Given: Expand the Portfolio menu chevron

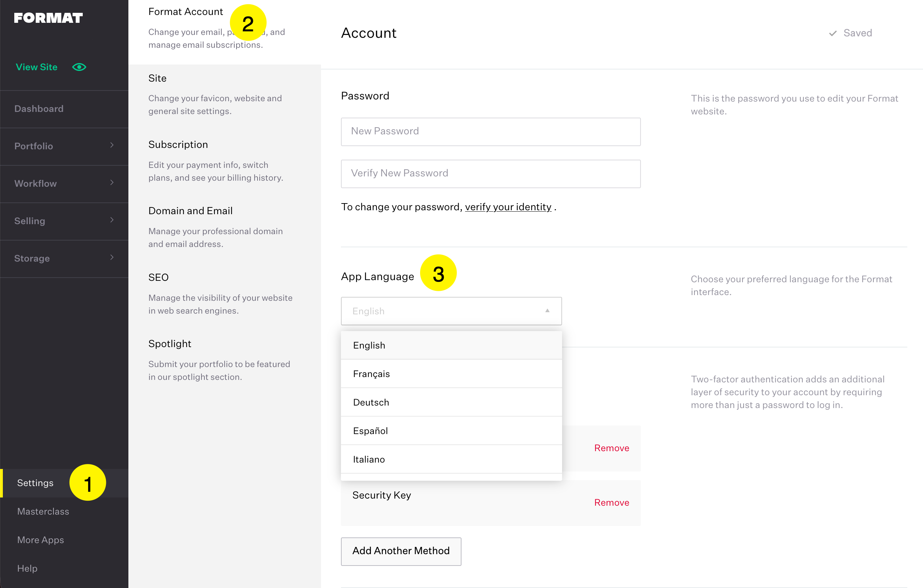Looking at the screenshot, I should pyautogui.click(x=112, y=145).
